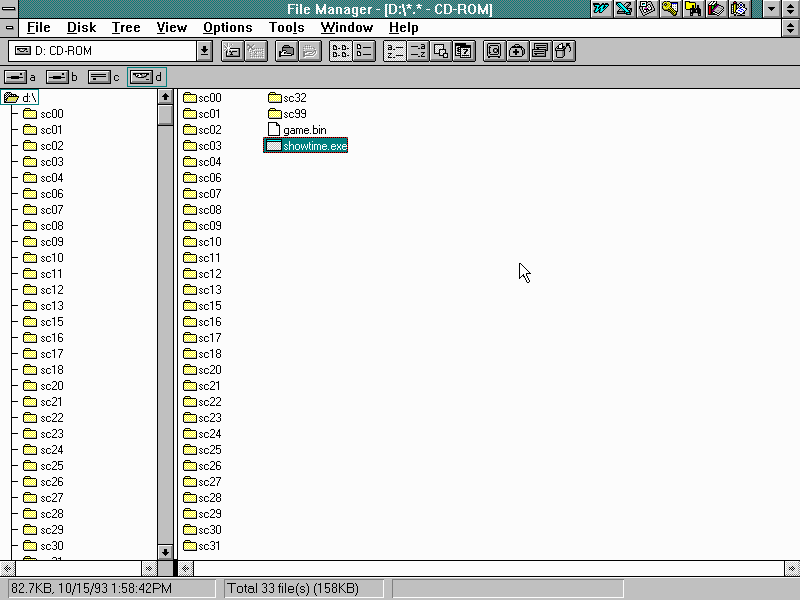
Task: Select the game.bin file
Action: coord(304,130)
